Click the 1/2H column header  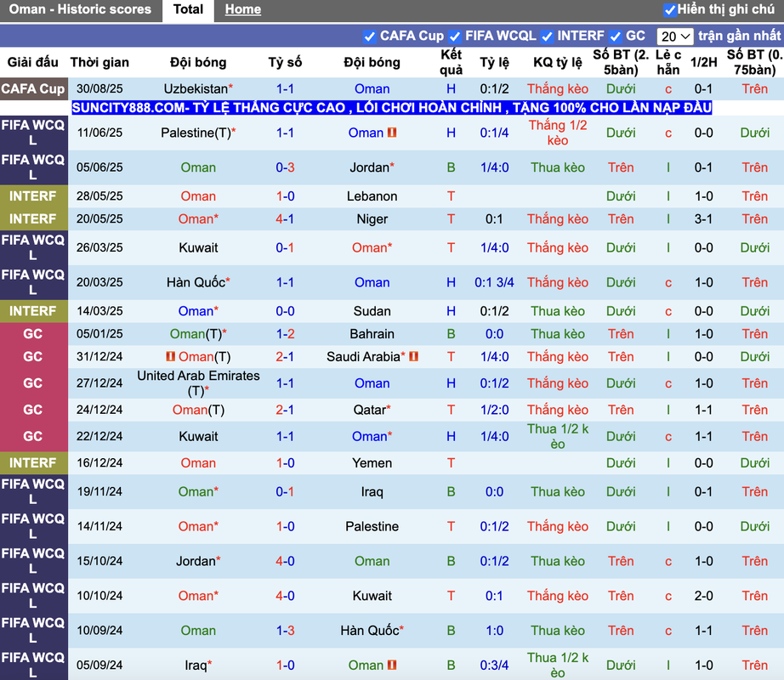pos(703,62)
